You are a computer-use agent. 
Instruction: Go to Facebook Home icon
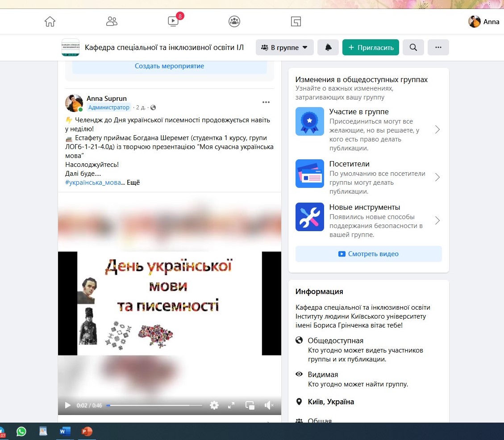click(x=50, y=21)
